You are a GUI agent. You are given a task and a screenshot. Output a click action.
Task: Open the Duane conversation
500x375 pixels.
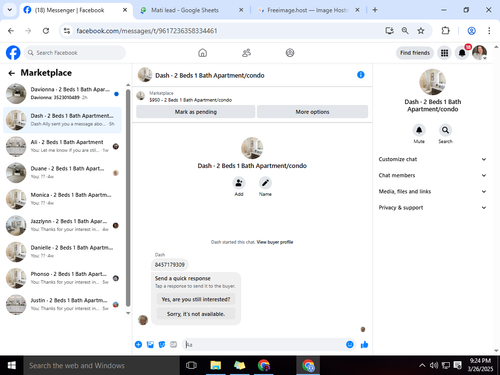(x=62, y=173)
